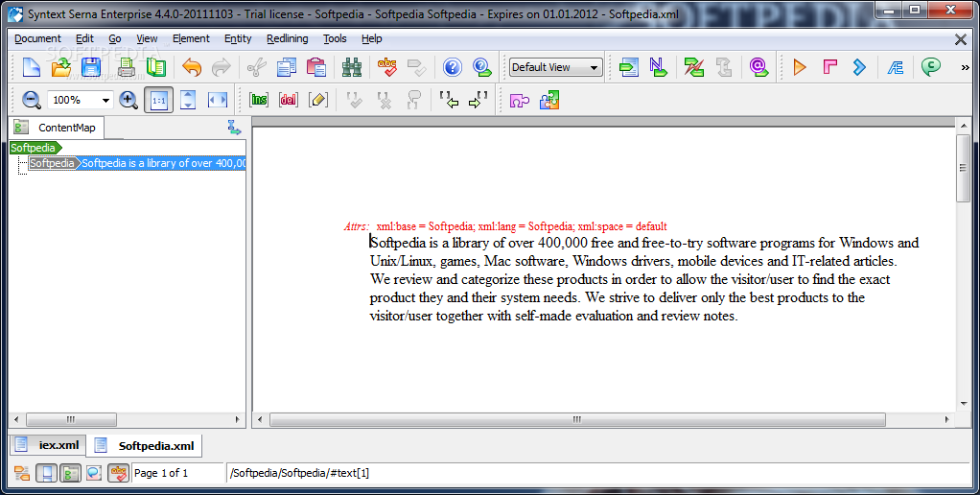Switch to the iex.xml document tab

tap(48, 445)
